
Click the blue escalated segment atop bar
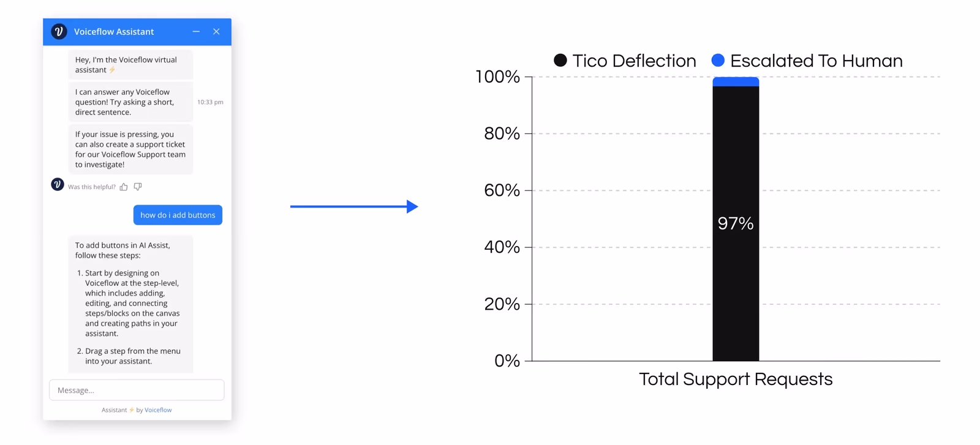coord(736,81)
